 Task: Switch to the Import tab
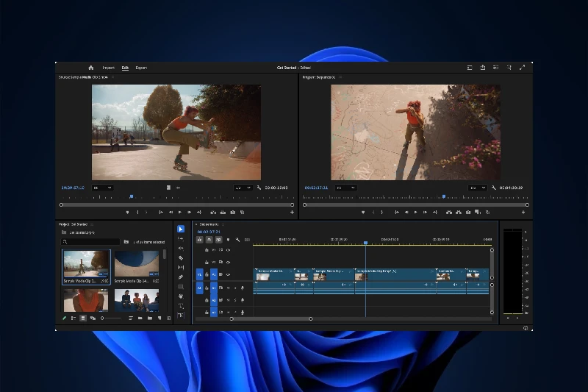tap(108, 68)
